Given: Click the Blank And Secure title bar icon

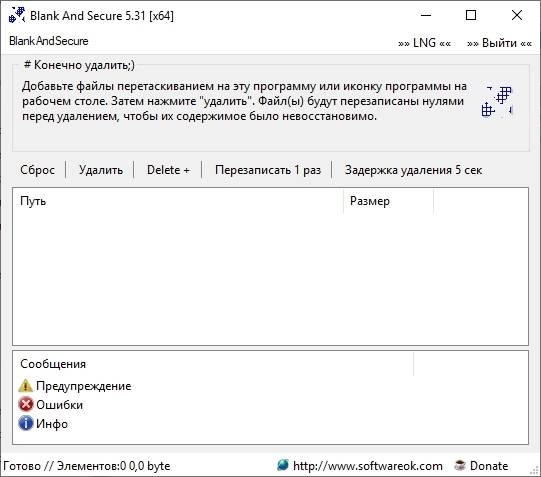Looking at the screenshot, I should point(17,15).
